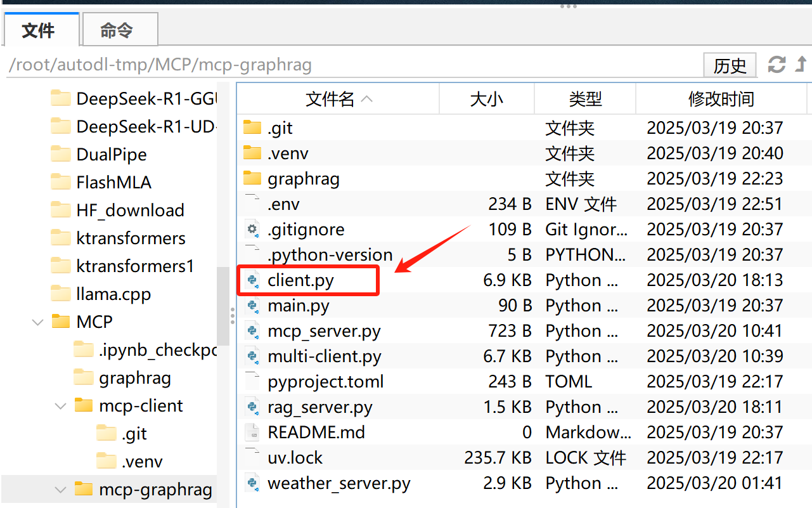This screenshot has height=508, width=812.
Task: Select the .python-version file name
Action: (330, 255)
